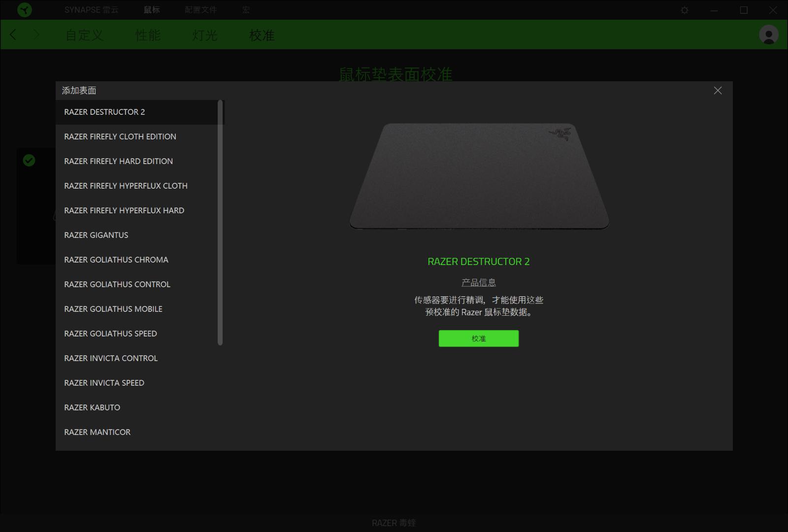
Task: Click the green checkmark icon behind dialog
Action: [29, 160]
